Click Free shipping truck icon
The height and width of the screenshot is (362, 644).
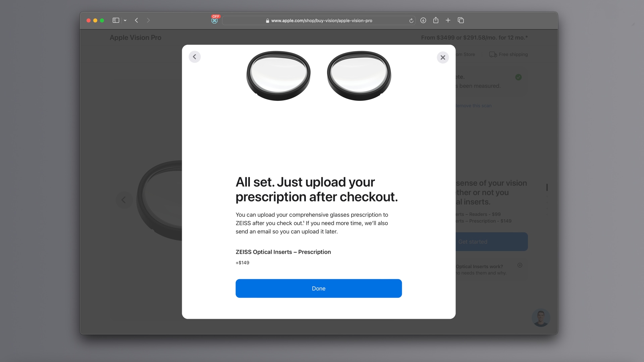point(493,54)
